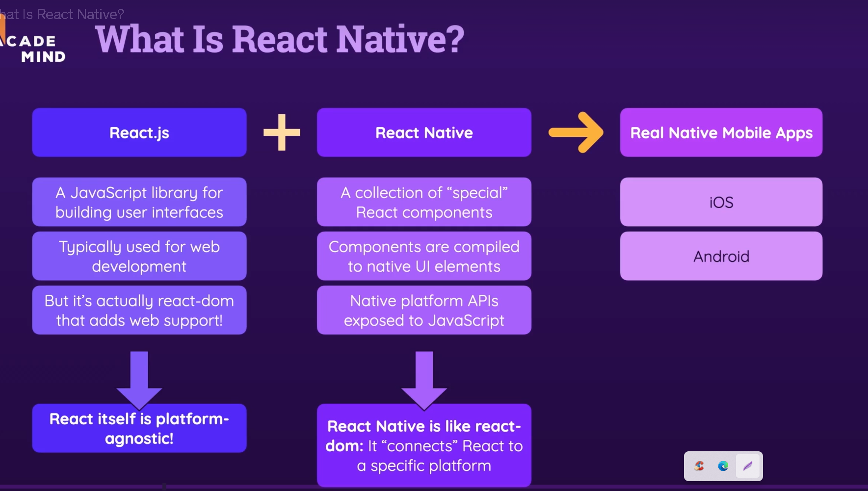Select the React.js header box
The image size is (868, 491).
(x=139, y=132)
